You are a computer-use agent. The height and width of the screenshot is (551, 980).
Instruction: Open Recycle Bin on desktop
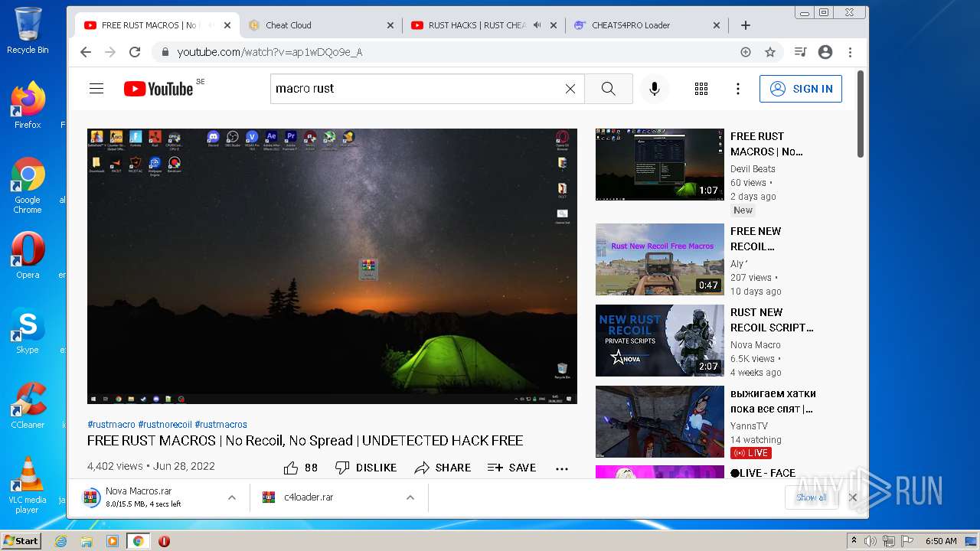click(x=28, y=31)
